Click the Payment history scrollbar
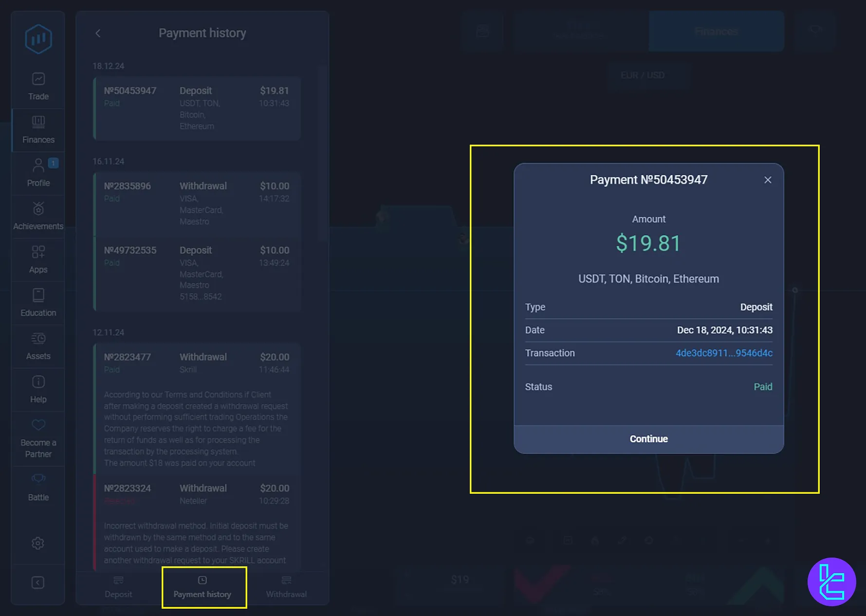The image size is (866, 616). click(x=323, y=153)
